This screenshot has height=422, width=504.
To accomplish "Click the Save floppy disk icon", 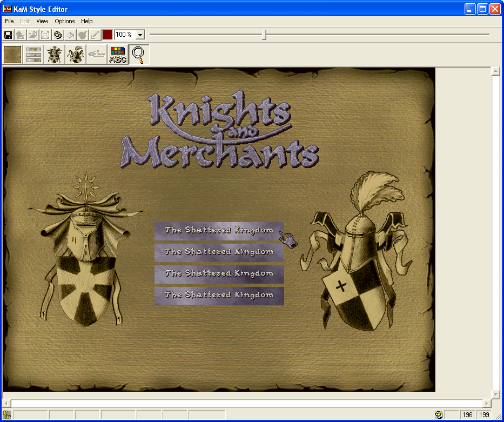I will [8, 35].
